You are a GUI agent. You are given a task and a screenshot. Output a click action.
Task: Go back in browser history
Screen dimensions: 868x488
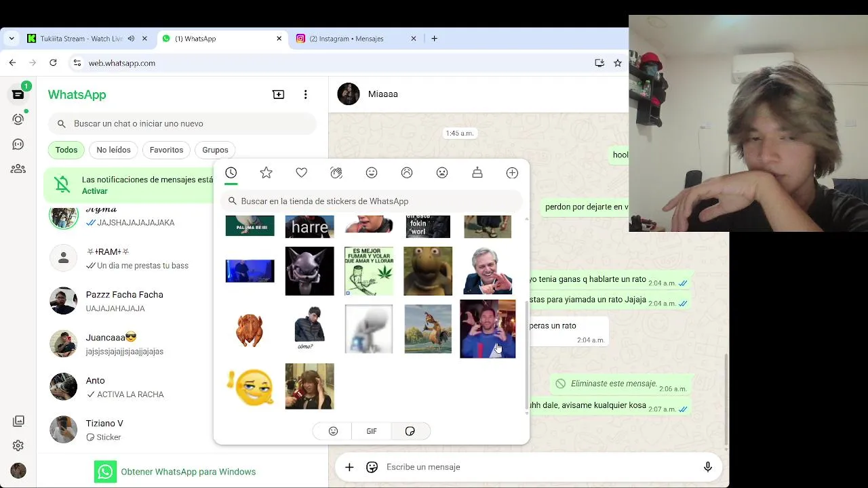[12, 63]
